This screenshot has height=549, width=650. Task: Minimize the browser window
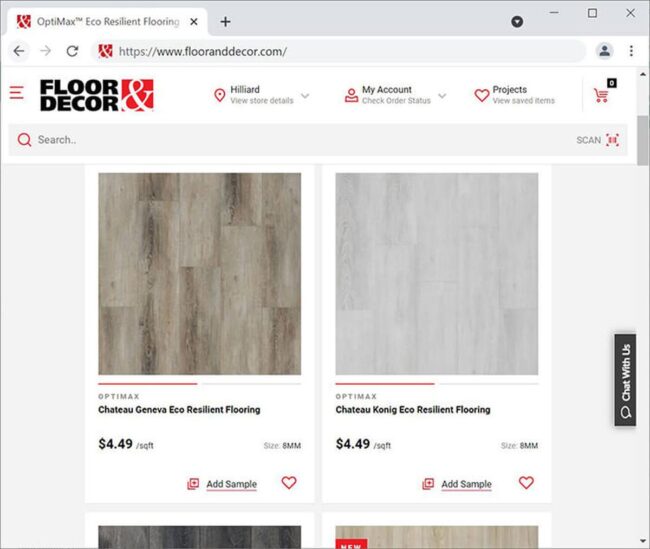pos(554,13)
